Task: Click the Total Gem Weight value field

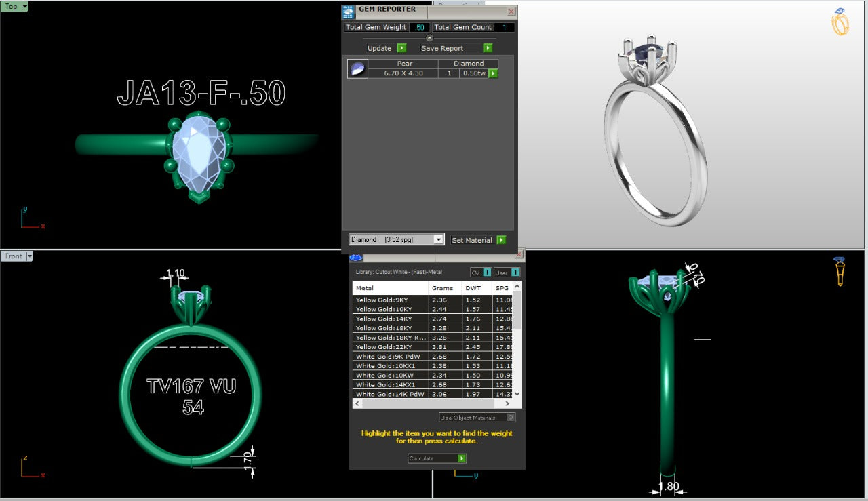Action: click(419, 27)
